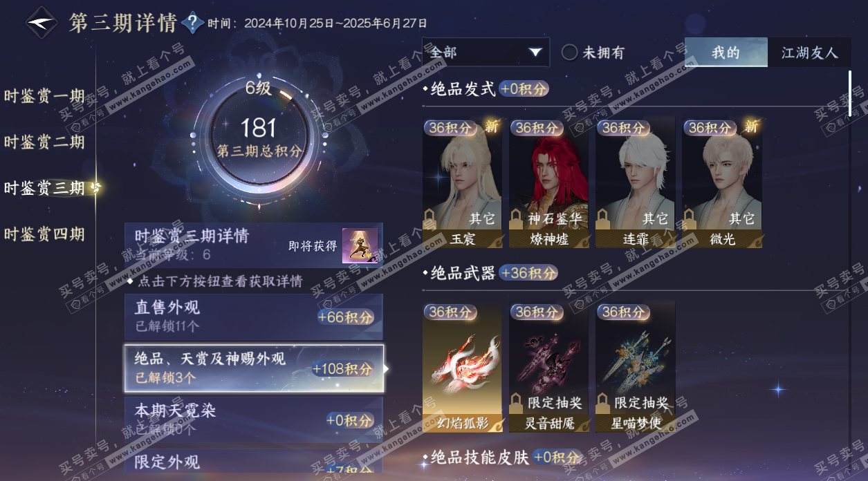Viewport: 868px width, 481px height.
Task: Select the red-haired 燎神墟 hairstyle card
Action: (548, 183)
